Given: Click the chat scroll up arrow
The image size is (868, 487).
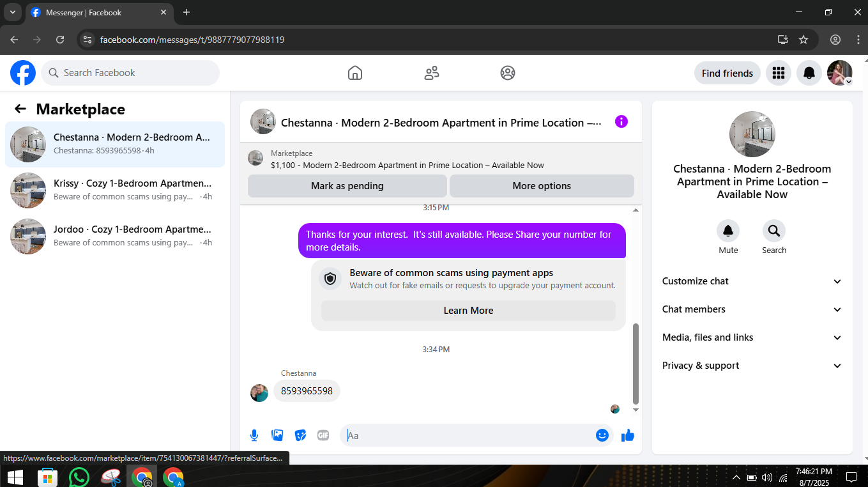Looking at the screenshot, I should click(x=636, y=210).
